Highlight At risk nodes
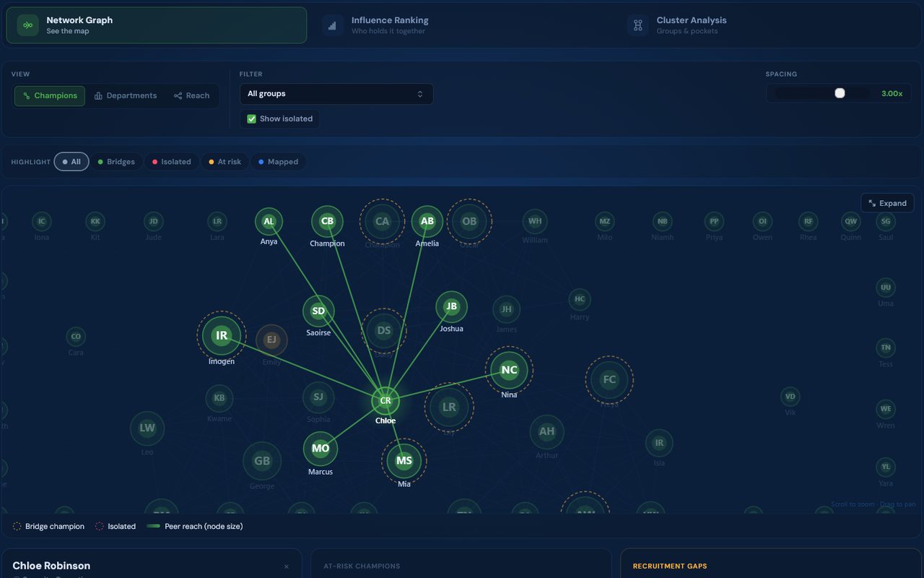924x578 pixels. coord(224,162)
